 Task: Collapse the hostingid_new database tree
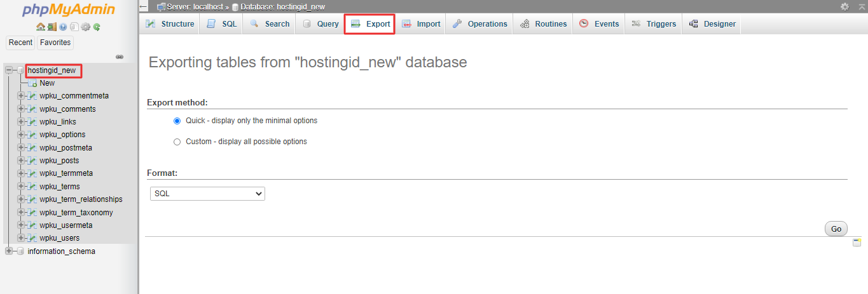pos(9,70)
